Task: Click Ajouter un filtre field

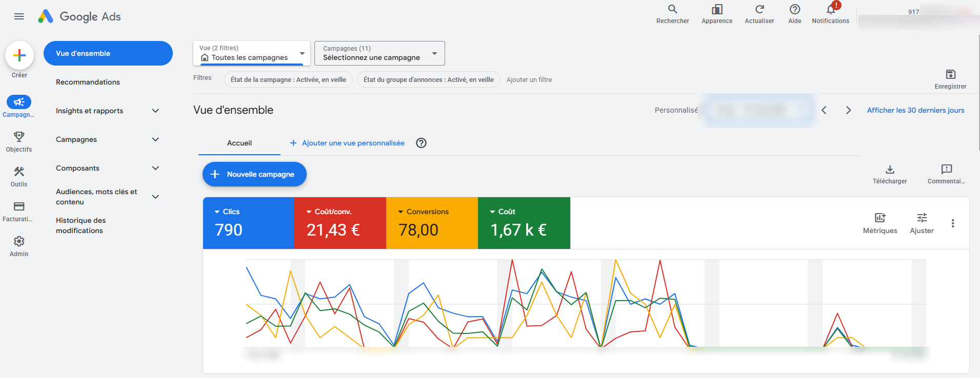Action: pyautogui.click(x=529, y=80)
